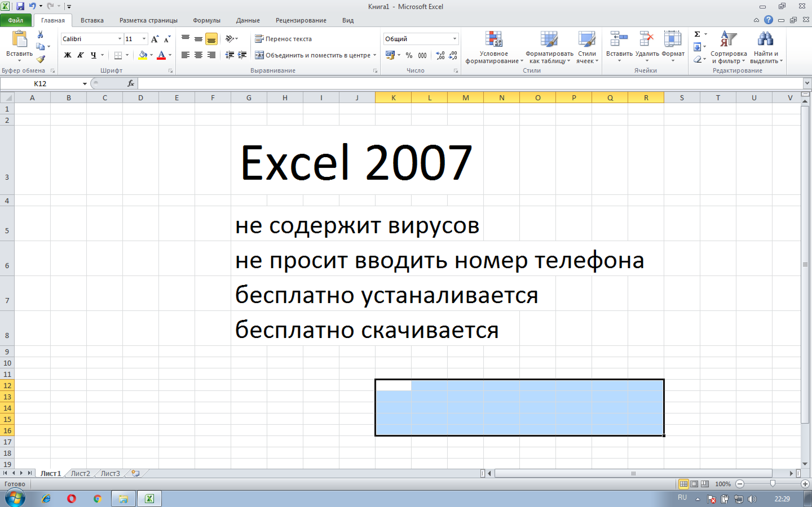Click the increase decimal places icon
Screen dimensions: 812x507
[x=440, y=55]
